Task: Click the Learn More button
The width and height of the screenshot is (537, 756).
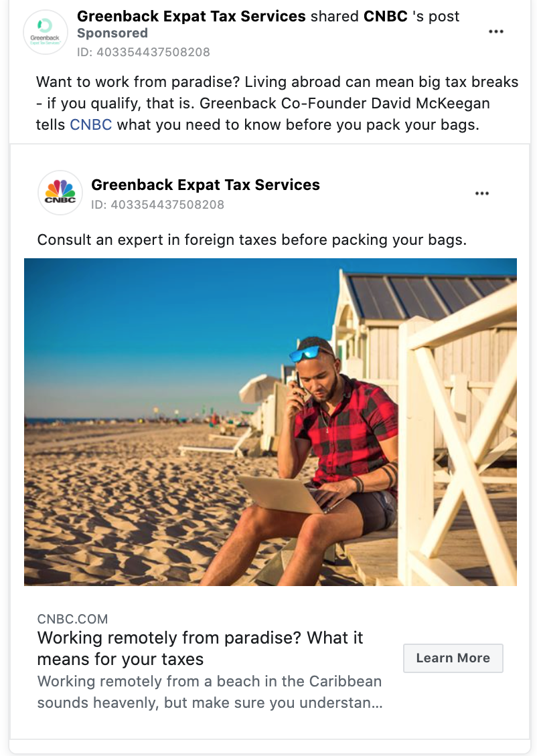Action: click(x=453, y=658)
